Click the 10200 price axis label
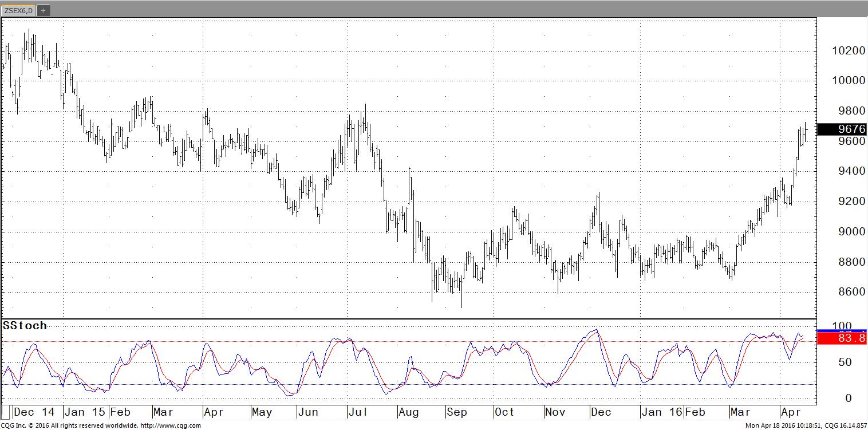 pyautogui.click(x=848, y=50)
